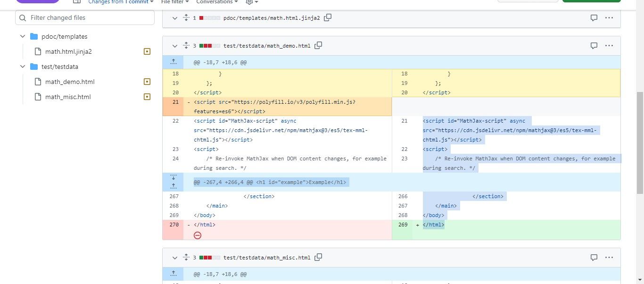Click the '@@ -18,7 +18,6 @@' header in math_demo.html
644x284 pixels.
click(220, 62)
